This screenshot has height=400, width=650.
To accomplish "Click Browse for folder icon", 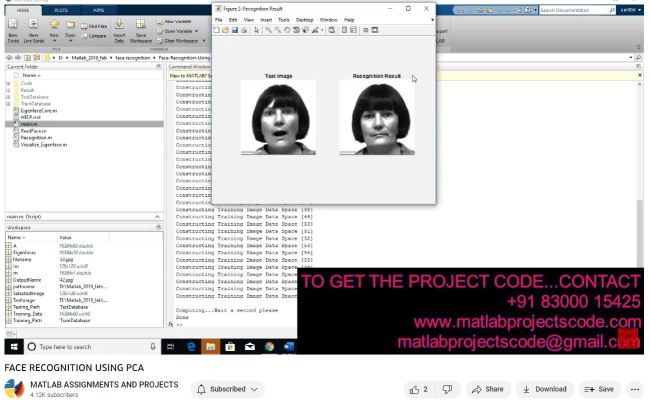I will click(x=36, y=58).
